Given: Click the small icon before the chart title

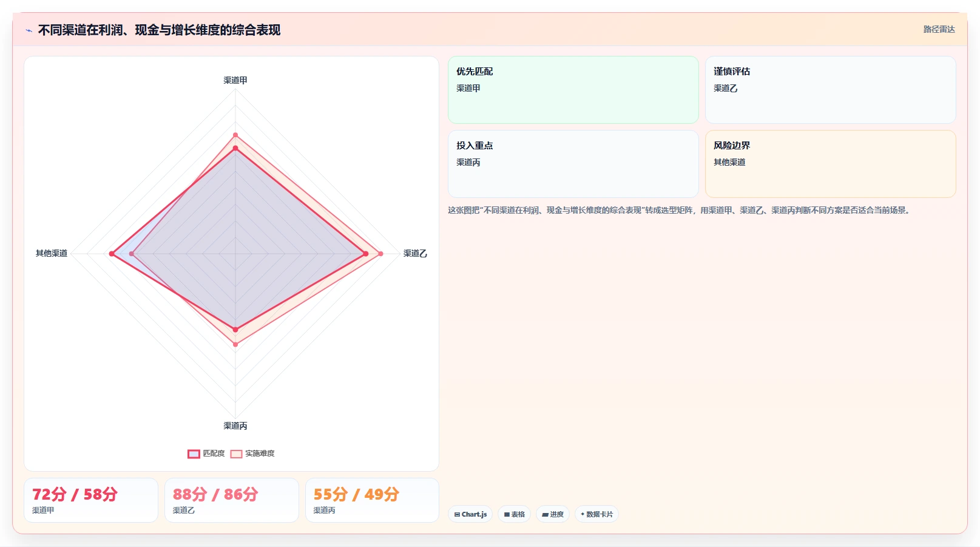Looking at the screenshot, I should (29, 30).
